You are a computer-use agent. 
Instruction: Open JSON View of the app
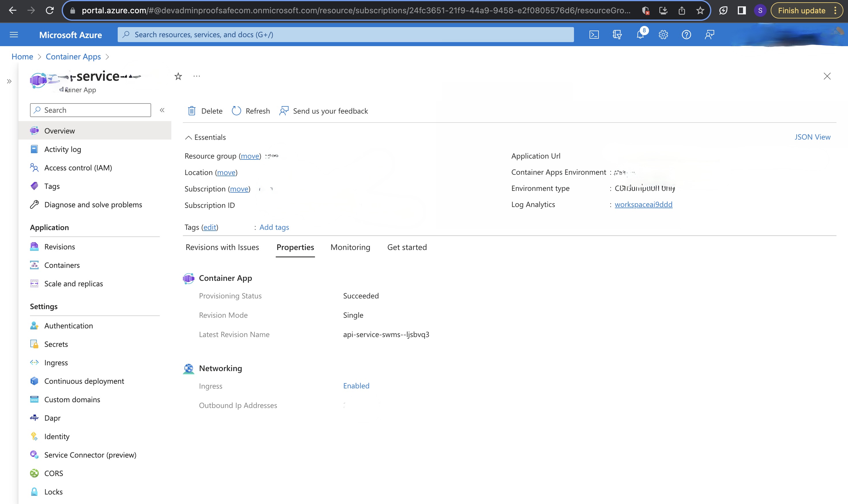812,137
